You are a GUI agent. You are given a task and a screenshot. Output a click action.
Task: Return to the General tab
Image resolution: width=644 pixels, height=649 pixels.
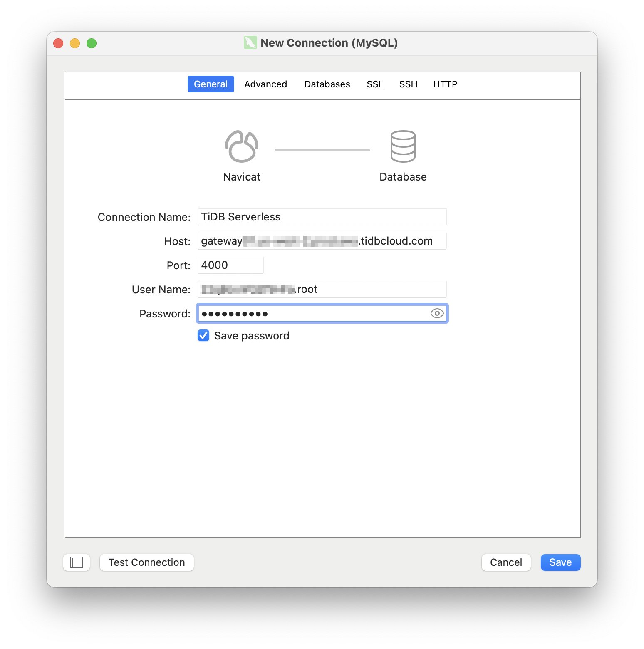(211, 84)
